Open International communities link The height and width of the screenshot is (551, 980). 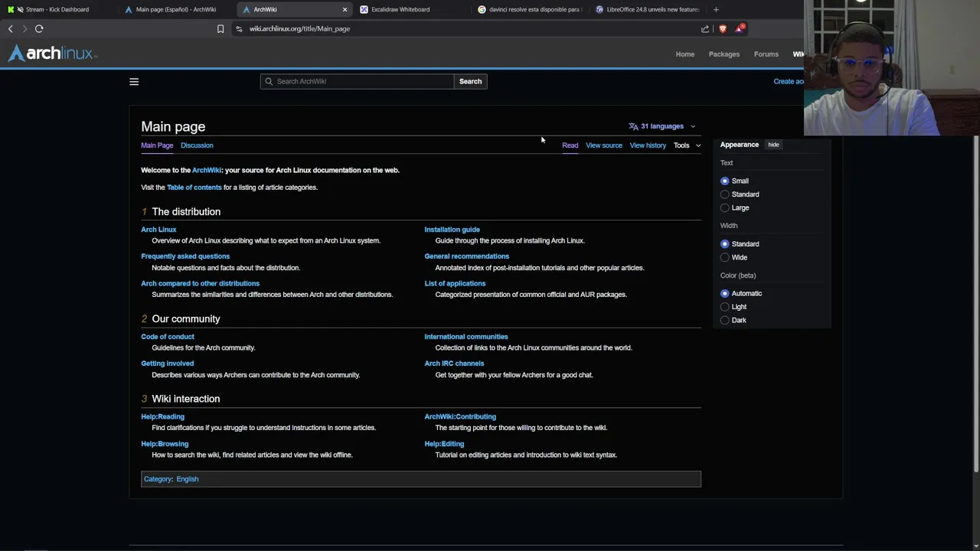(x=466, y=337)
